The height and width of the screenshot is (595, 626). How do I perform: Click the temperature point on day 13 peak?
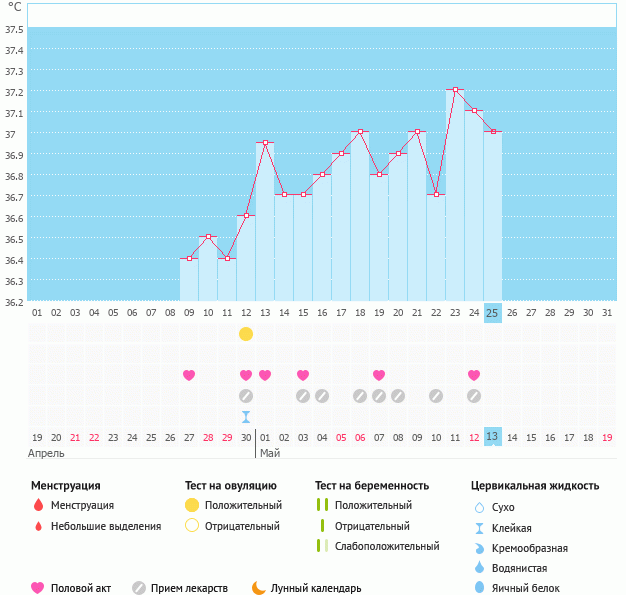(265, 143)
